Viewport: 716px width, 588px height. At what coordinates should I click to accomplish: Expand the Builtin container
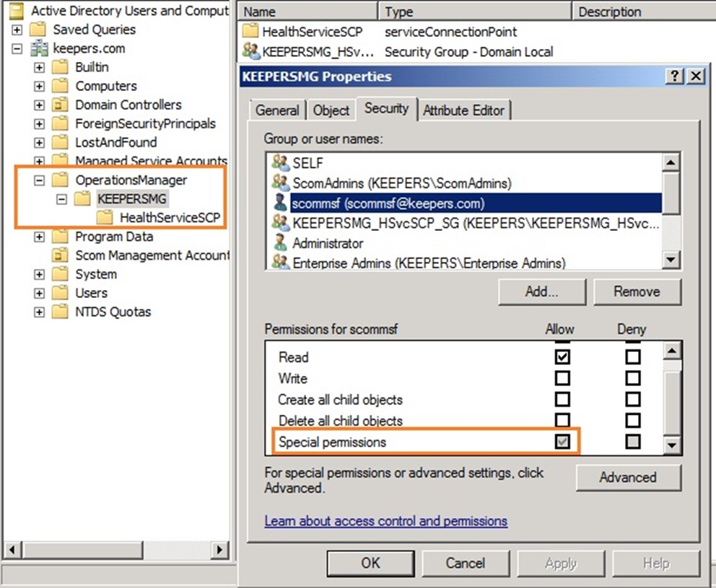click(x=39, y=67)
